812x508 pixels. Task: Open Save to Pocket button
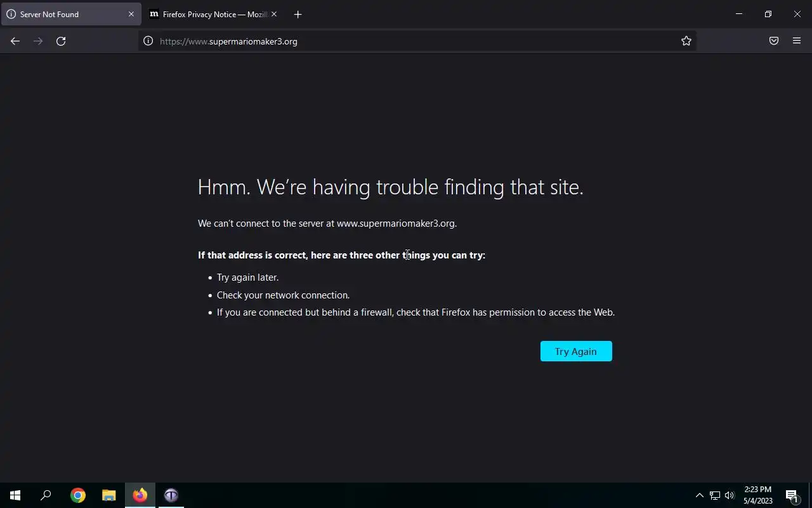pyautogui.click(x=774, y=41)
